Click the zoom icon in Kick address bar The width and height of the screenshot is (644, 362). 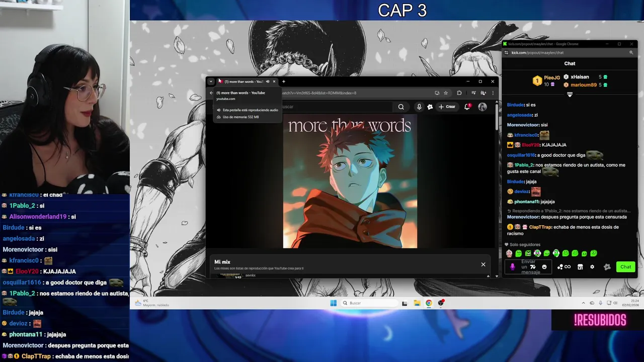tap(631, 53)
